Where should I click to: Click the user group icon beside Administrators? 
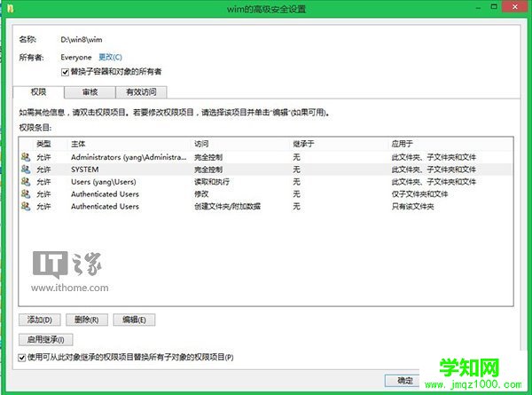coord(26,157)
